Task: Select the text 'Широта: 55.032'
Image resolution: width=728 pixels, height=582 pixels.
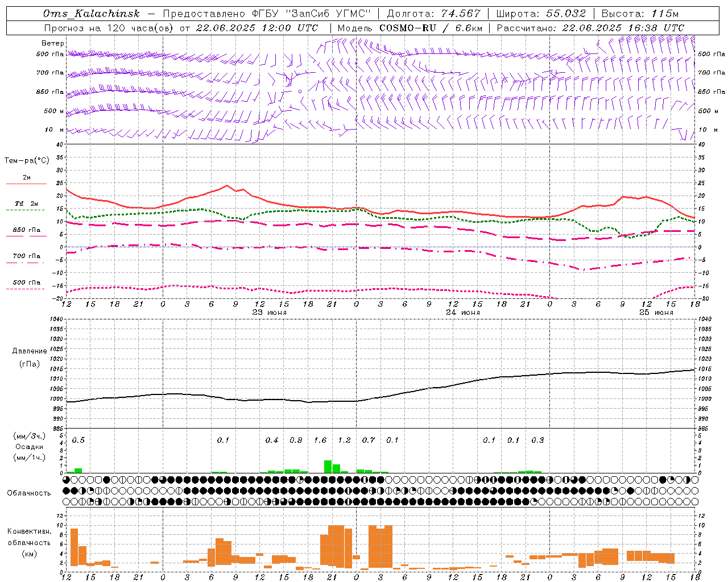Action: (541, 14)
